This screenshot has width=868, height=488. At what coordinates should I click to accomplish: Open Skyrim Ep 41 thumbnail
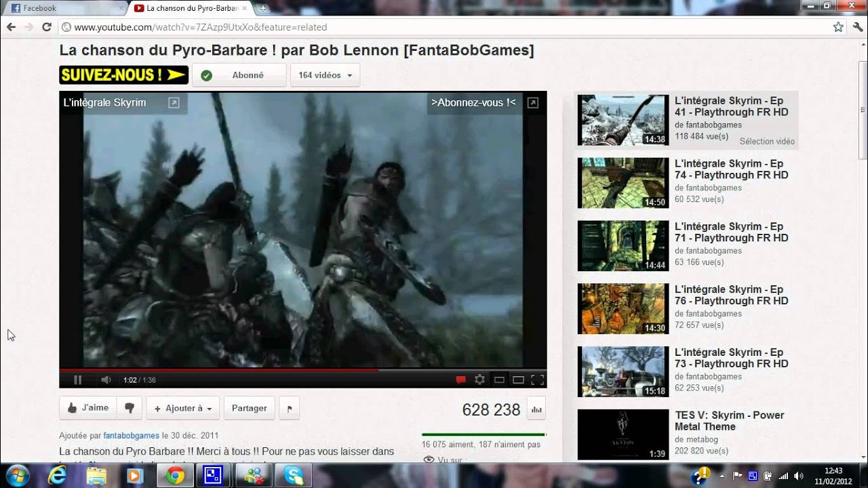pos(623,120)
